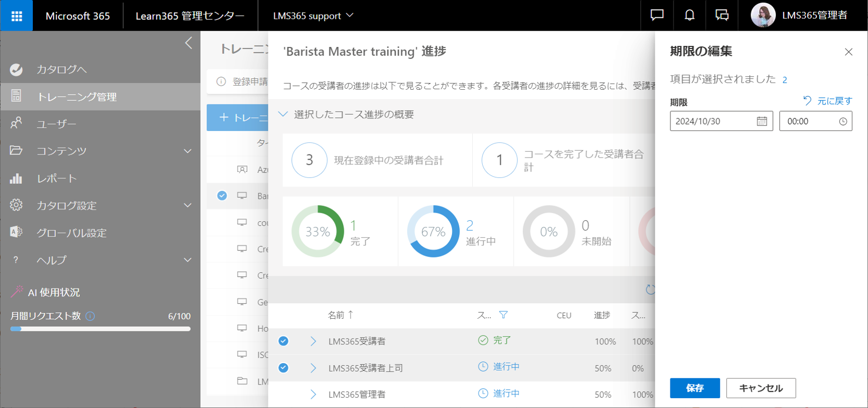Click the レポート bar chart icon
This screenshot has height=408, width=868.
tap(16, 178)
